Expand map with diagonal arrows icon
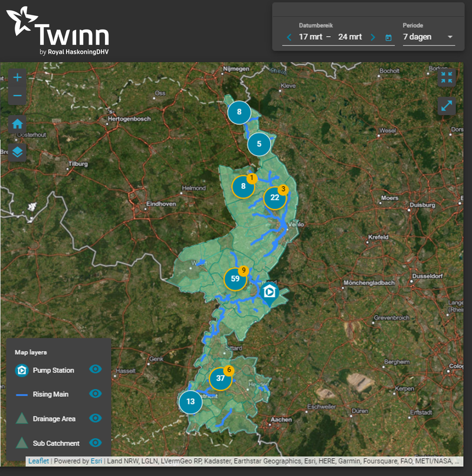472x476 pixels. click(446, 106)
